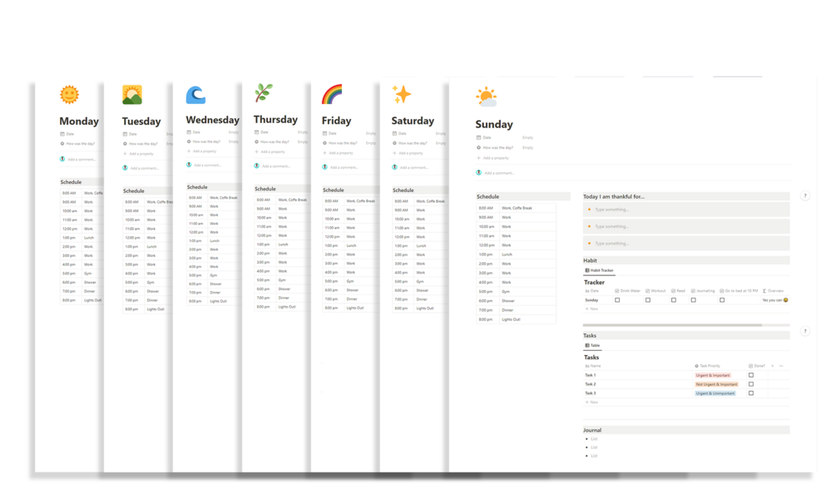Viewport: 836px width, 504px height.
Task: Select the Table view tab under Tasks
Action: pyautogui.click(x=592, y=346)
